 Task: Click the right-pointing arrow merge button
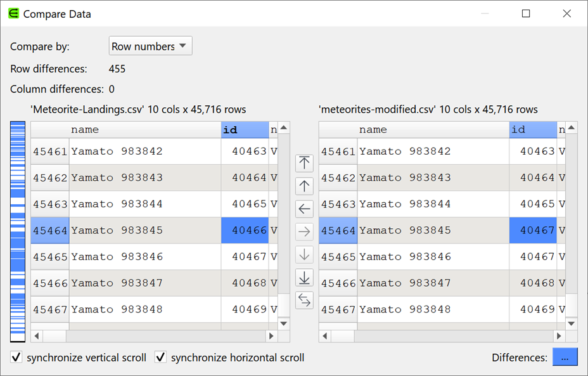point(304,231)
